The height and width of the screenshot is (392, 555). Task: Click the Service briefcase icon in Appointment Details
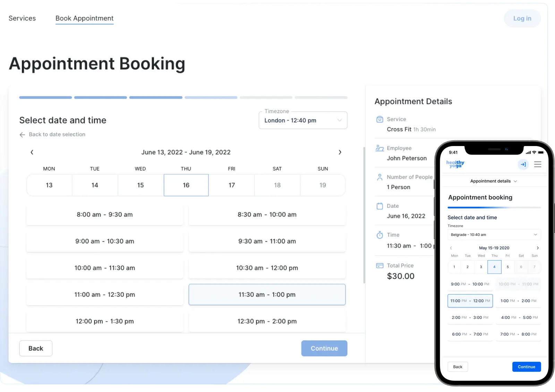point(380,119)
